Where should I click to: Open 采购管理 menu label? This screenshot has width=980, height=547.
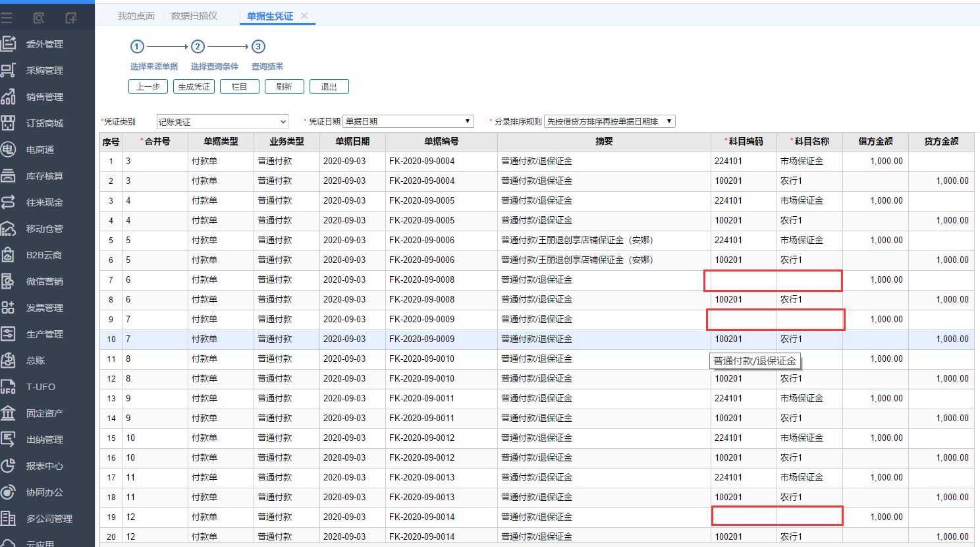click(45, 71)
